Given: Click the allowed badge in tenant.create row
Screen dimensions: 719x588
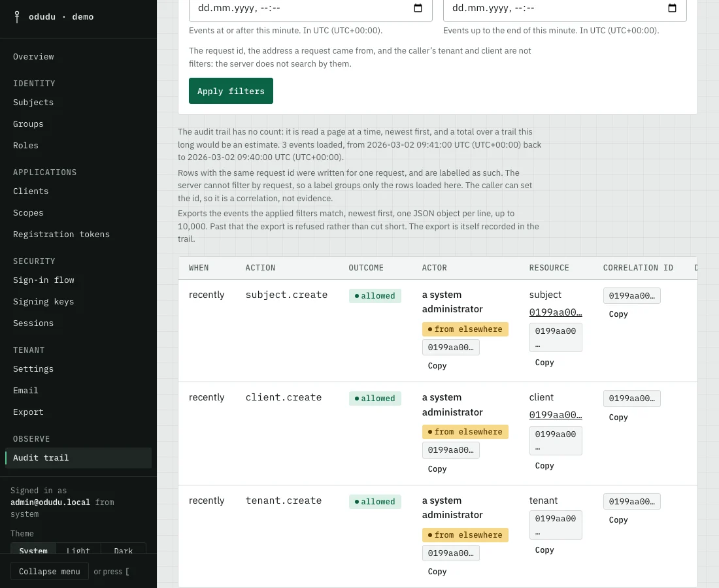Looking at the screenshot, I should 375,501.
